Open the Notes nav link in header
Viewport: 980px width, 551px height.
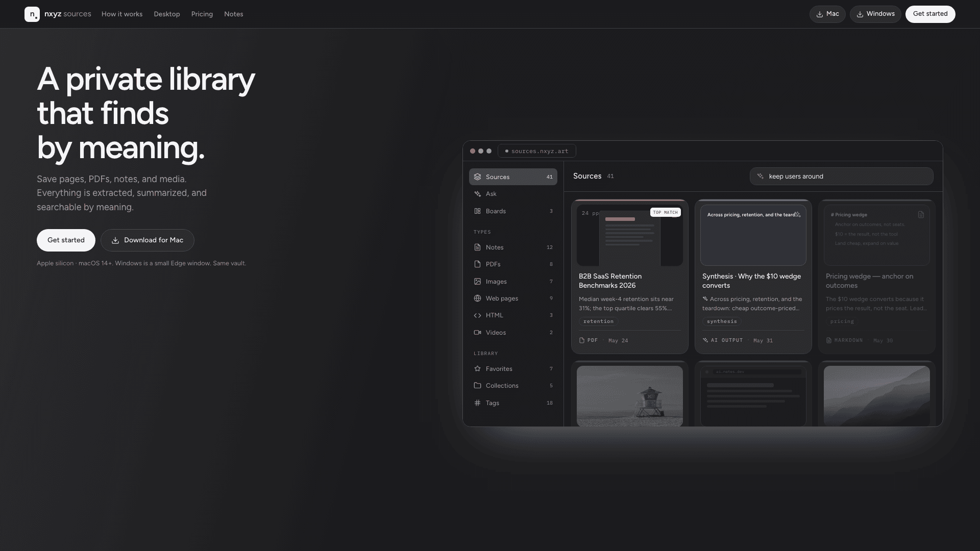[234, 14]
